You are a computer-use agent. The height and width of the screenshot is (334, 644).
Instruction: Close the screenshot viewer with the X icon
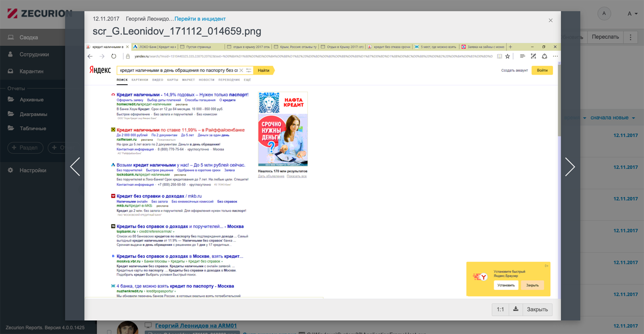pos(551,20)
